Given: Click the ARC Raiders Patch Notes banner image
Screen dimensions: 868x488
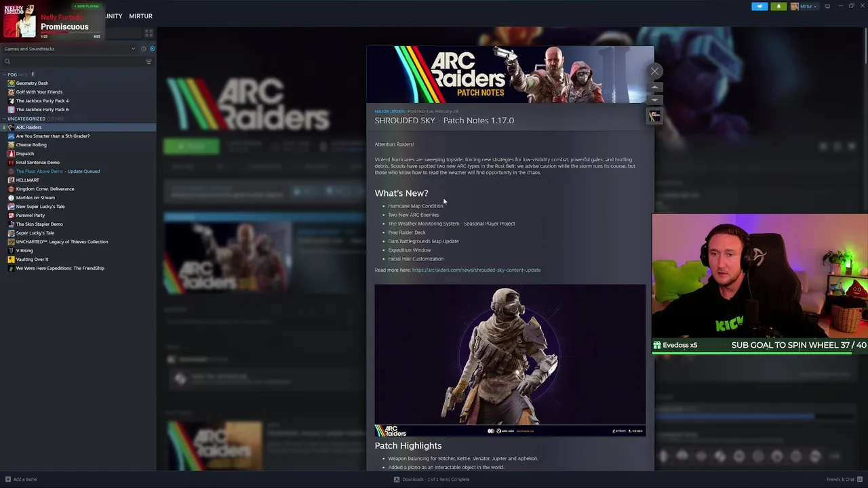Looking at the screenshot, I should click(510, 75).
